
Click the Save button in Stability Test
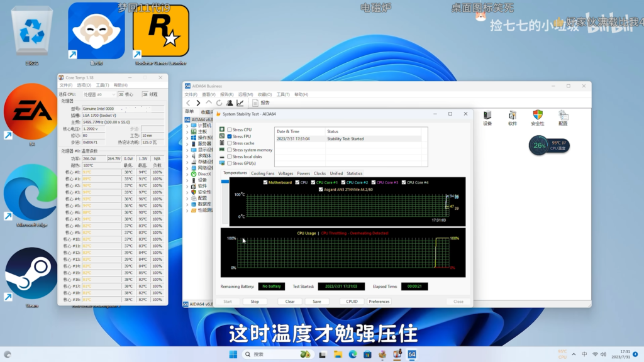317,302
